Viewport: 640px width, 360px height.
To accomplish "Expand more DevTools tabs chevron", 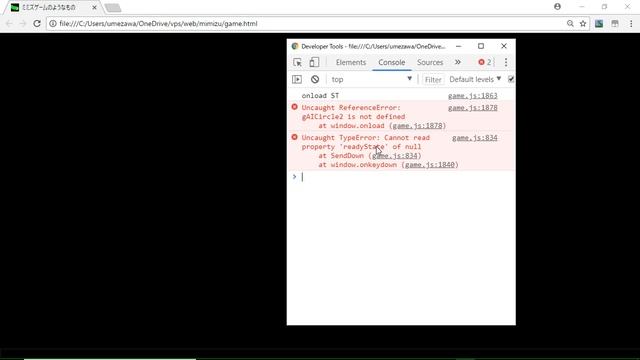I will point(458,62).
